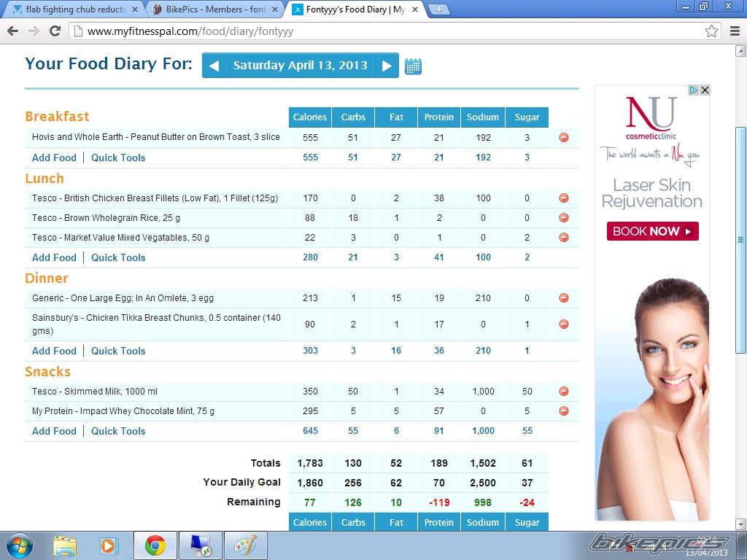Open Quick Tools under Lunch
The image size is (747, 560).
118,257
